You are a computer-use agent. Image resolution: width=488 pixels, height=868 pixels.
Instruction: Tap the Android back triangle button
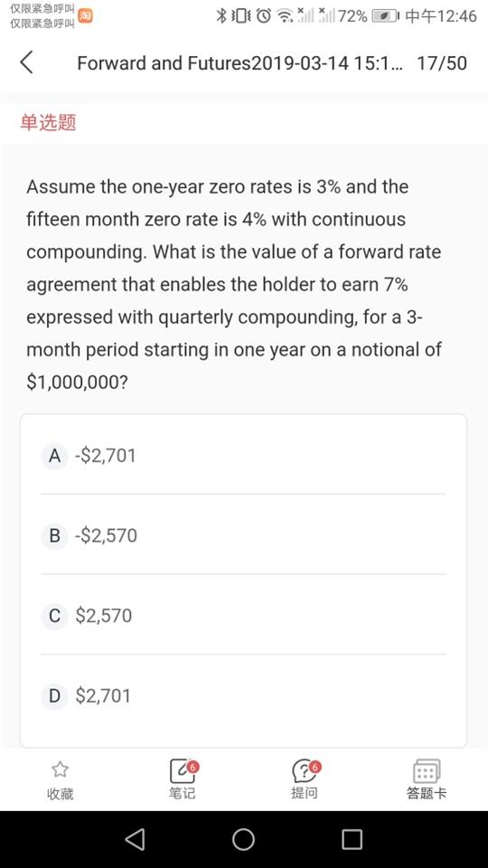coord(135,839)
